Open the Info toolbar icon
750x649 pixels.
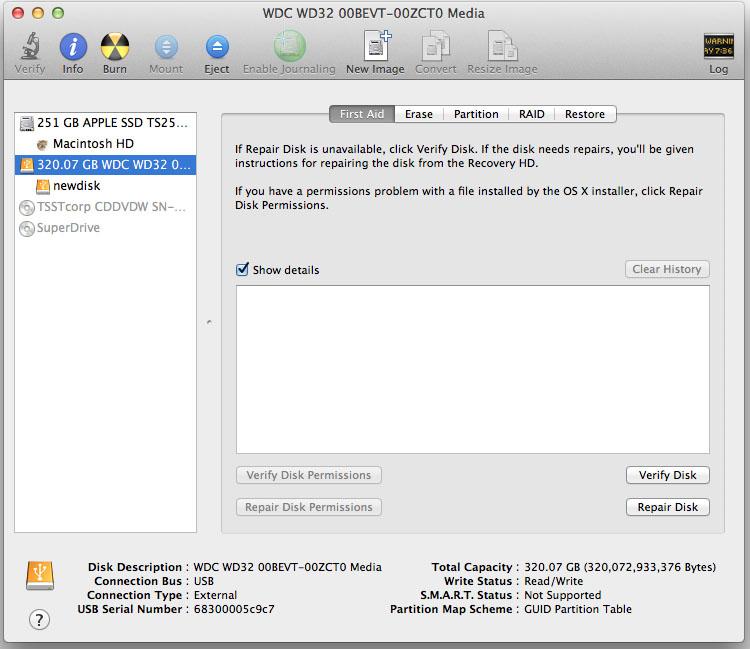[x=73, y=47]
